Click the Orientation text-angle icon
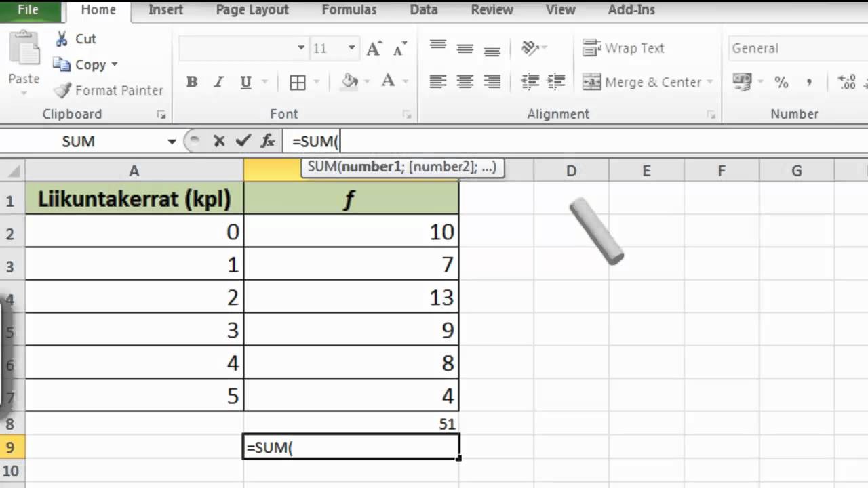Image resolution: width=868 pixels, height=488 pixels. click(x=530, y=48)
